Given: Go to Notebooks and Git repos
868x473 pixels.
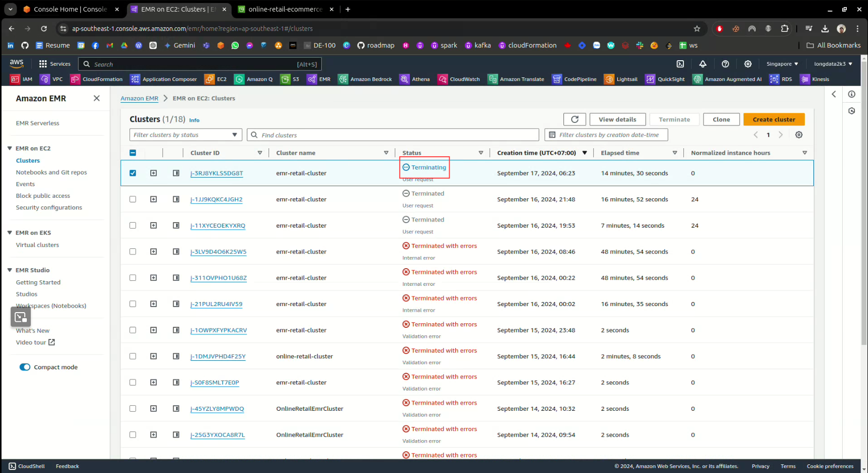Looking at the screenshot, I should click(x=51, y=173).
